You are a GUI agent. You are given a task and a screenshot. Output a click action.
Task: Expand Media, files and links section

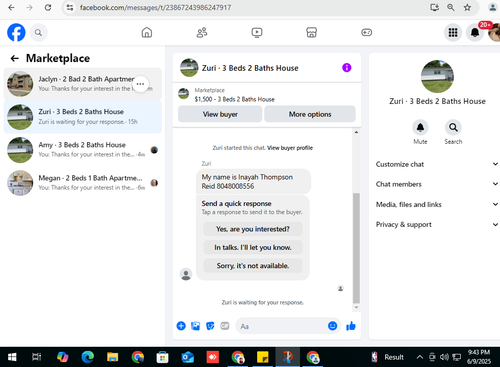point(437,204)
